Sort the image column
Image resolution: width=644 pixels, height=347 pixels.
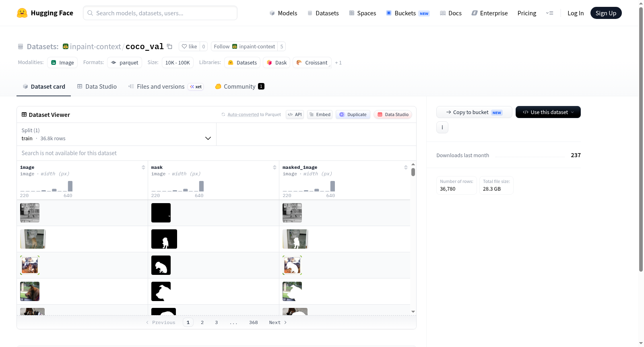tap(143, 167)
